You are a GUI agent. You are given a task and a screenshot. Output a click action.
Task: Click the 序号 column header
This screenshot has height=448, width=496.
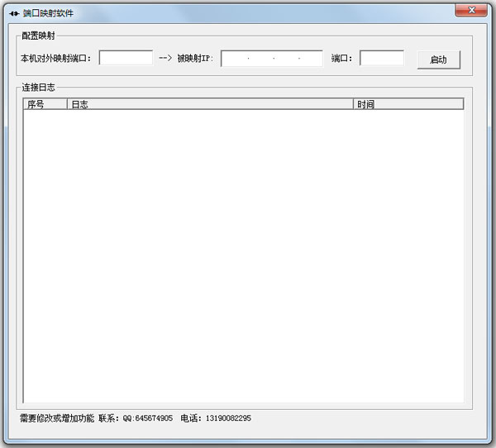click(45, 104)
